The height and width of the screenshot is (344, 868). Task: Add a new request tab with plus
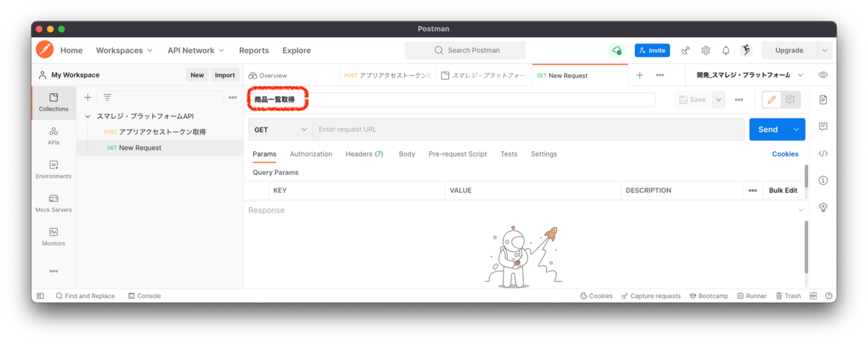(639, 75)
